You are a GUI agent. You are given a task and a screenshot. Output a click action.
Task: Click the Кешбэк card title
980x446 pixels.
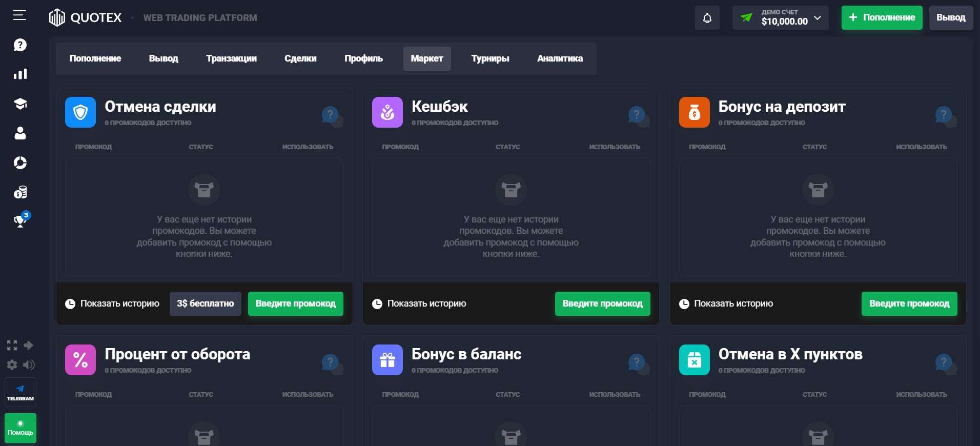(x=439, y=107)
